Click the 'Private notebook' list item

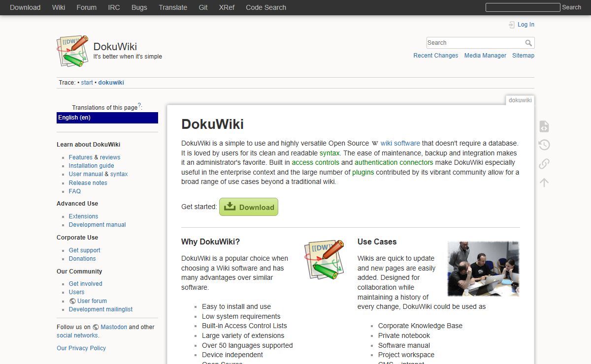tap(404, 335)
